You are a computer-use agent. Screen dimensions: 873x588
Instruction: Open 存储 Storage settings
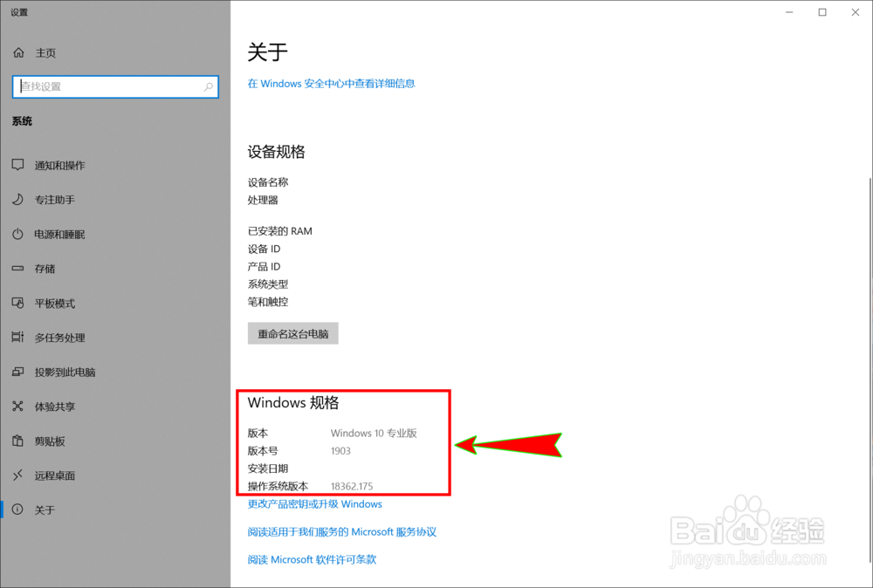(x=19, y=269)
